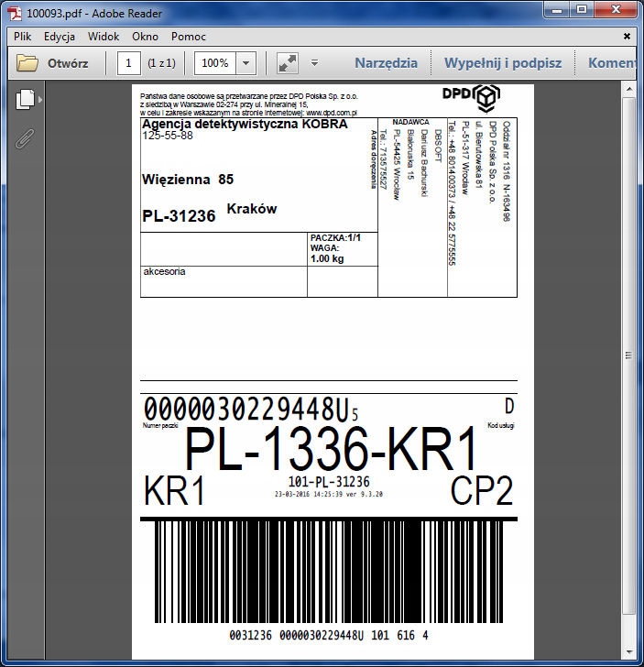Expand the navigation pane small arrow

click(x=40, y=100)
